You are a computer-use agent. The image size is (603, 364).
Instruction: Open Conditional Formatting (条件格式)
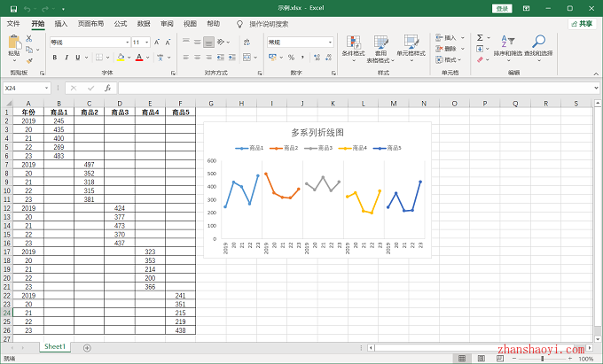[354, 49]
